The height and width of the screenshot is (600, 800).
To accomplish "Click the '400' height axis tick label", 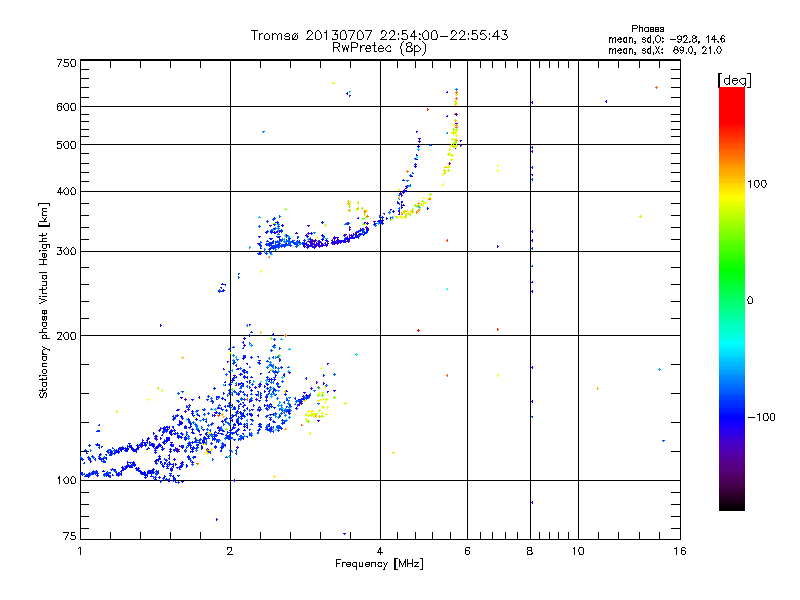I will (66, 192).
